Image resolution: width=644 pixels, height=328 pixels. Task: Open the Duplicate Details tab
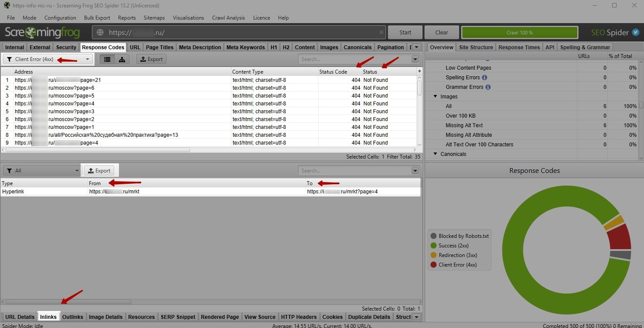(x=369, y=317)
